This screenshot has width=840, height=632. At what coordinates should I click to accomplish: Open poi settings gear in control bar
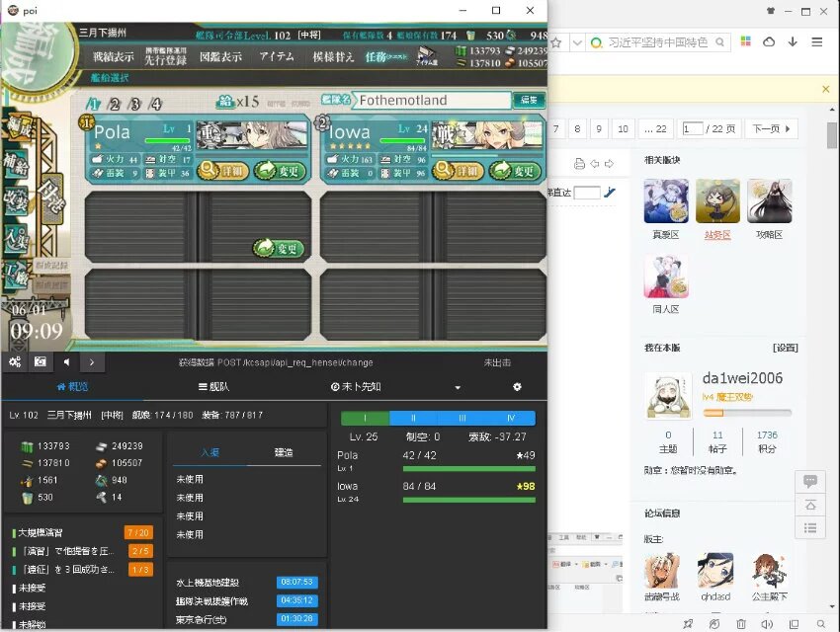[x=15, y=362]
